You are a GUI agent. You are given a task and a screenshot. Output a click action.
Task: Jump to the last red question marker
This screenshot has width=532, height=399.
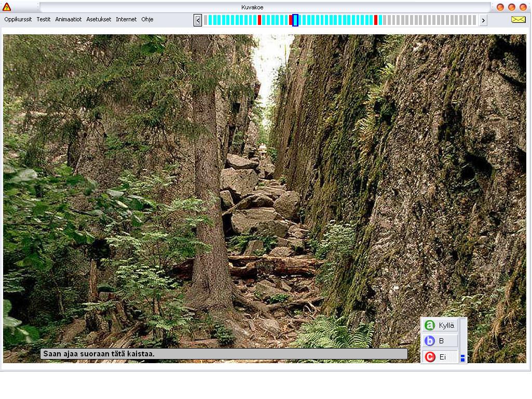click(x=376, y=20)
